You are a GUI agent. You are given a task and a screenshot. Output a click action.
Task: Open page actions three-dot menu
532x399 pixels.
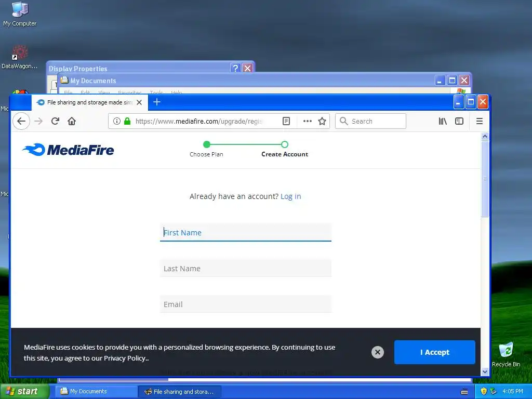coord(308,121)
